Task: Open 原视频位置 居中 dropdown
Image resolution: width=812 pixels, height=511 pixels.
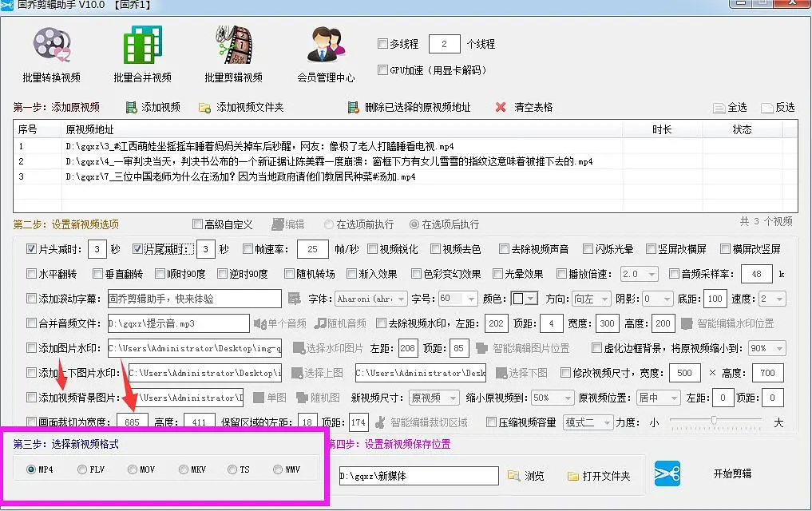Action: pos(658,398)
